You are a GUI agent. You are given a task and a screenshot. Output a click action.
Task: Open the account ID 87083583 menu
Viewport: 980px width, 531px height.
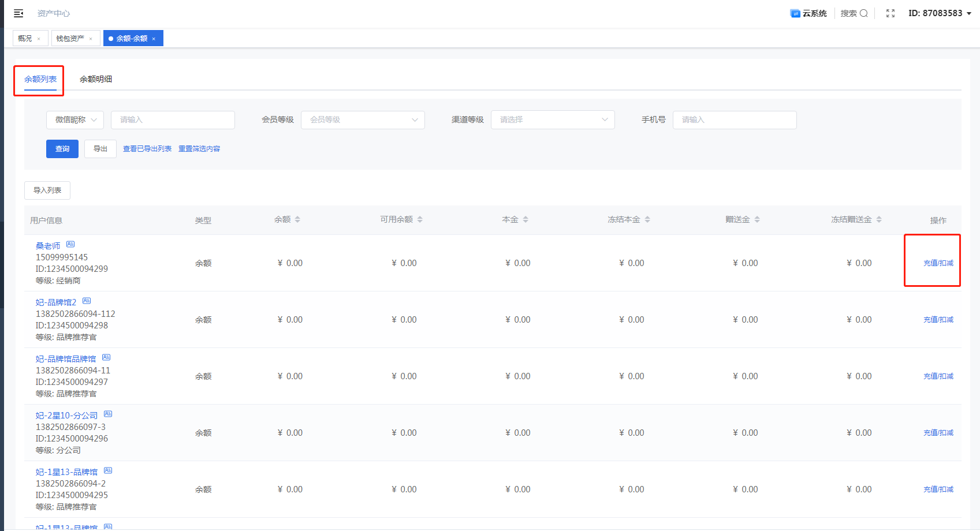click(x=940, y=13)
